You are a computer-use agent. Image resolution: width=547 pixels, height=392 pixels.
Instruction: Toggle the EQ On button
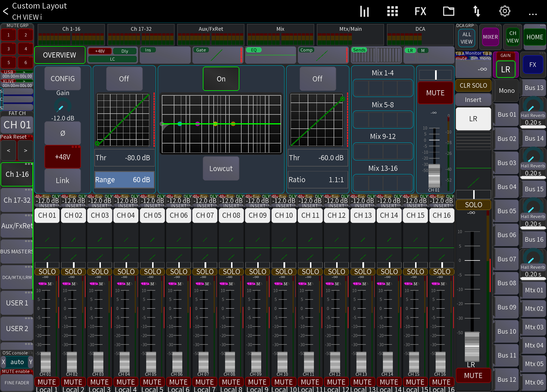[x=221, y=79]
